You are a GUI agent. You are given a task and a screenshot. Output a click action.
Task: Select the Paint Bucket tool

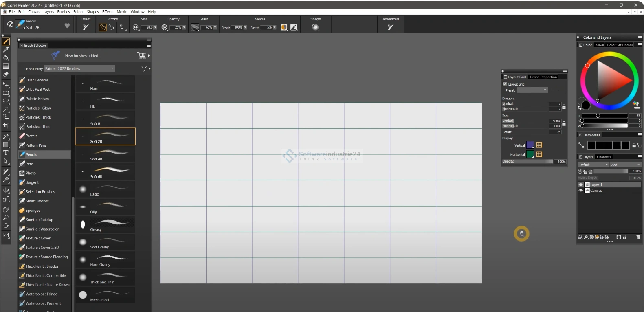click(x=6, y=58)
